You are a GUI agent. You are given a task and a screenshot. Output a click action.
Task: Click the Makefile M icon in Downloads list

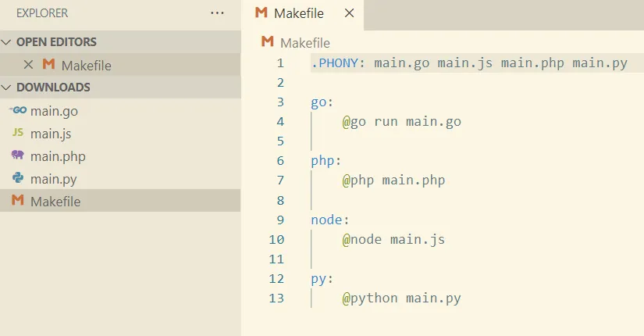point(17,202)
